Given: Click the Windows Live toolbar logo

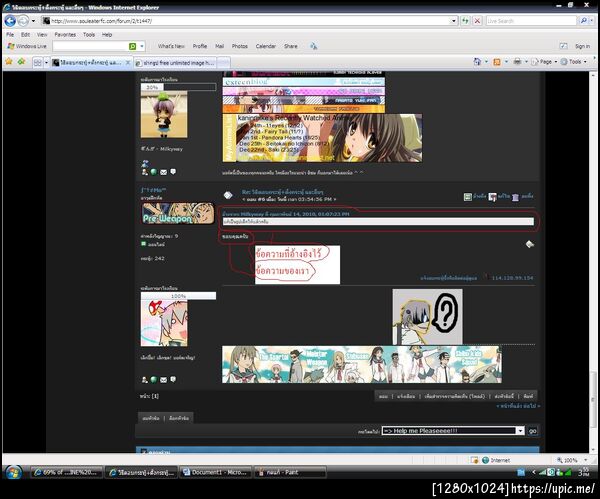Looking at the screenshot, I should (27, 46).
